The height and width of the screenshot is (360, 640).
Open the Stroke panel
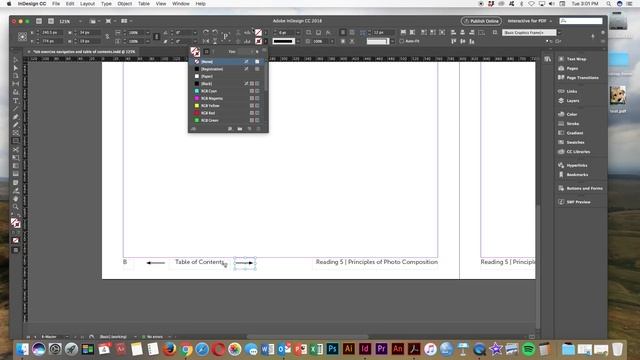[573, 124]
